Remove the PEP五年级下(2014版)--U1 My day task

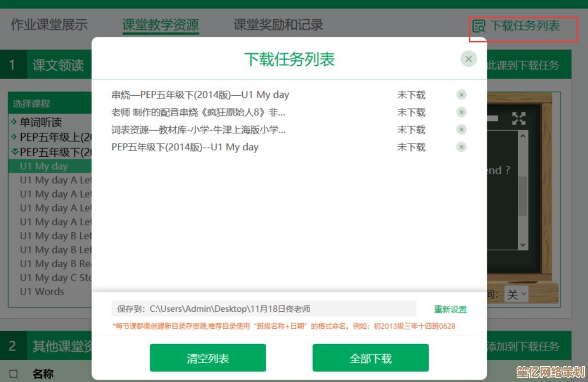point(461,147)
